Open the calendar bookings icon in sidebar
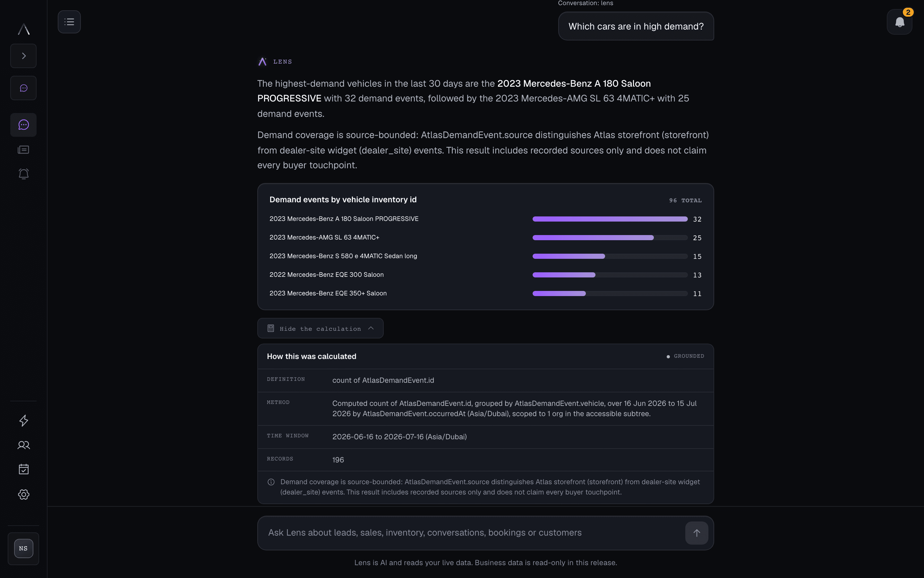924x578 pixels. click(x=23, y=469)
